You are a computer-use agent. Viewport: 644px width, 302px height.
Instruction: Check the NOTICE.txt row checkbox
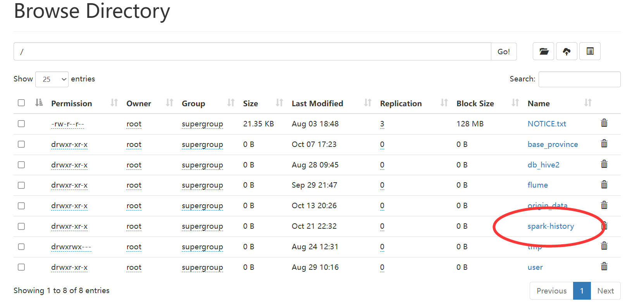pos(21,124)
